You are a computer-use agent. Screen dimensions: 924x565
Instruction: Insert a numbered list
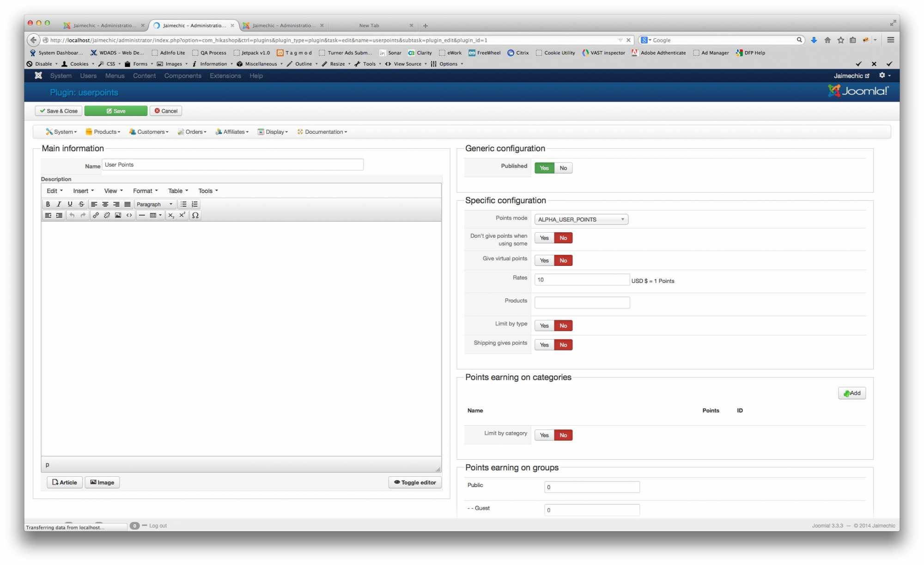195,204
